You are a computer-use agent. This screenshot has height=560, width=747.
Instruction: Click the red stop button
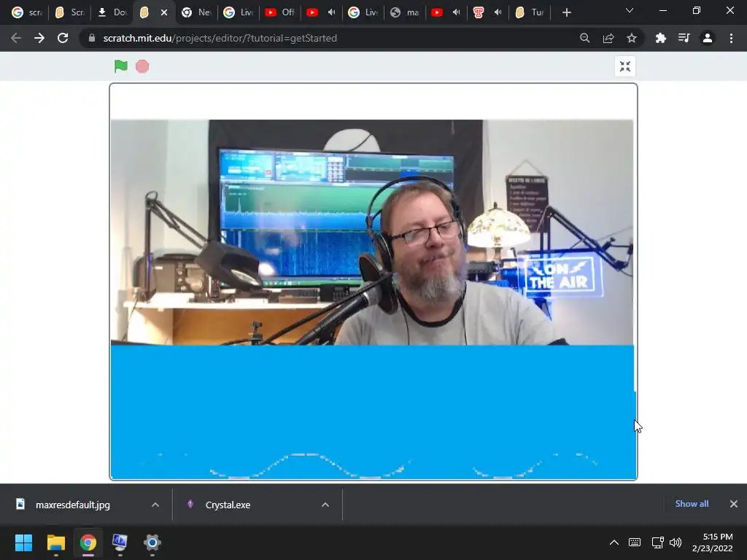point(142,66)
